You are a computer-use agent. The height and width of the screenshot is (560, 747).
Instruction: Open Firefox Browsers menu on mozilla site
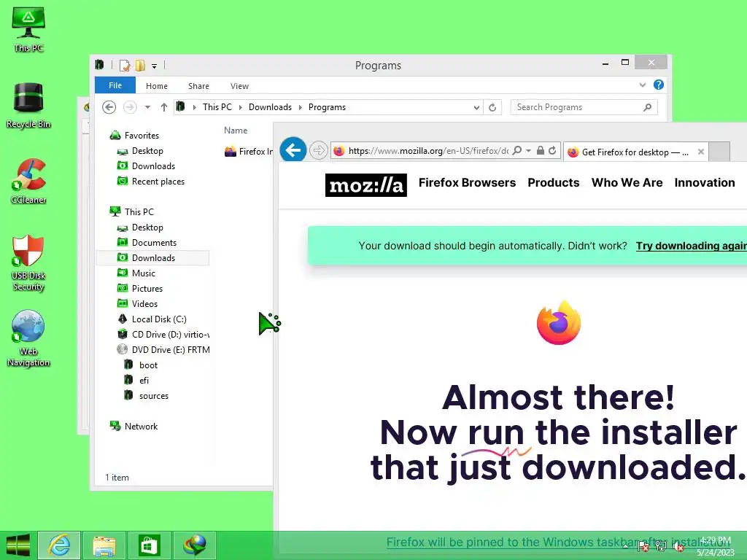pyautogui.click(x=467, y=182)
